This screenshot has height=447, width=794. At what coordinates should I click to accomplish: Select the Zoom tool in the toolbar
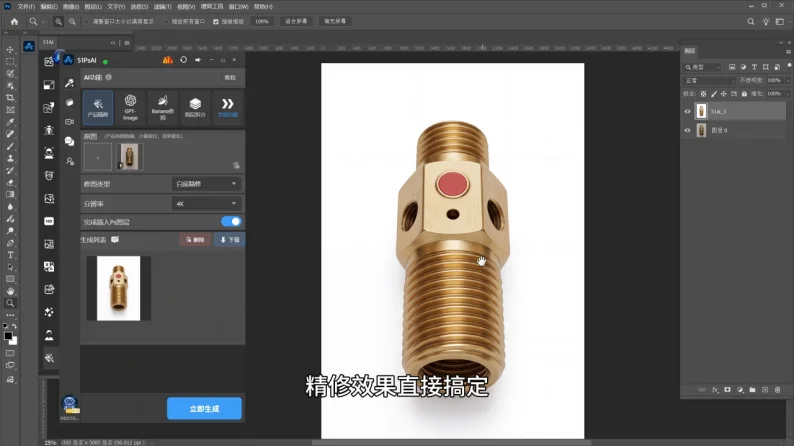[10, 303]
